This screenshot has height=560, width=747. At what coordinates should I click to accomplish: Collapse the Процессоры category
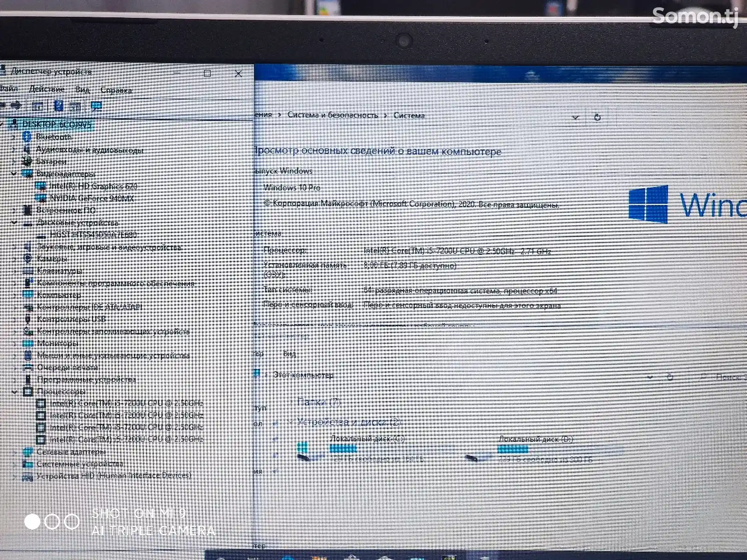[14, 392]
